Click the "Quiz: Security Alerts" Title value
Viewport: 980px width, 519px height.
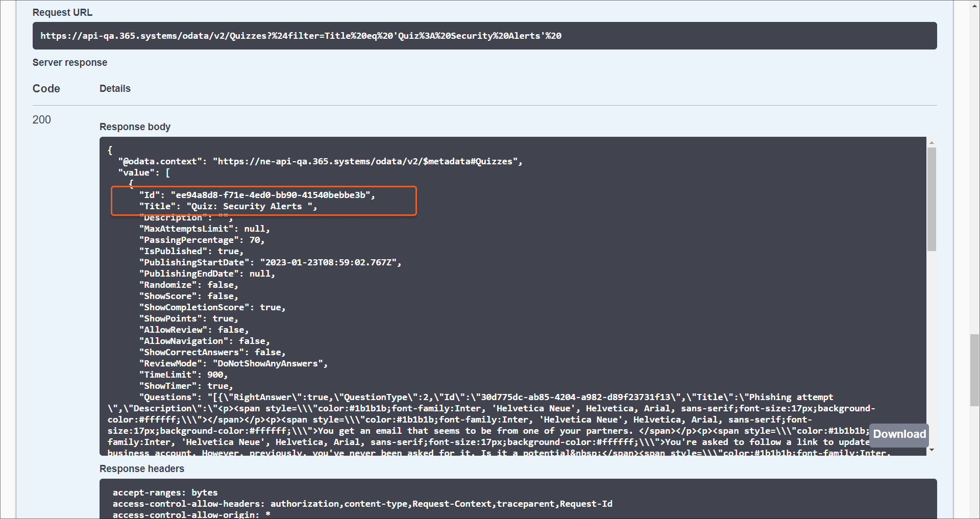[x=251, y=206]
